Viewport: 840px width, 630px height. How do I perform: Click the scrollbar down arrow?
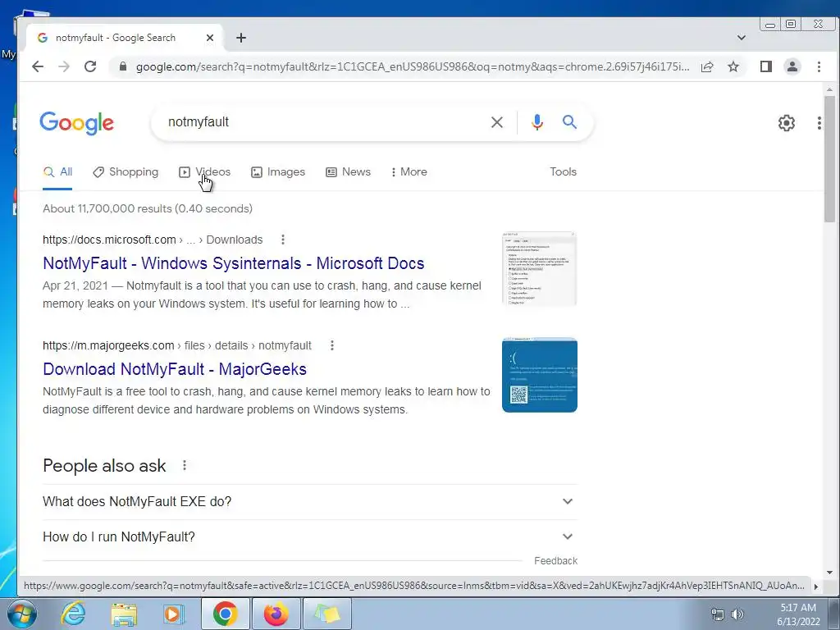pos(829,572)
